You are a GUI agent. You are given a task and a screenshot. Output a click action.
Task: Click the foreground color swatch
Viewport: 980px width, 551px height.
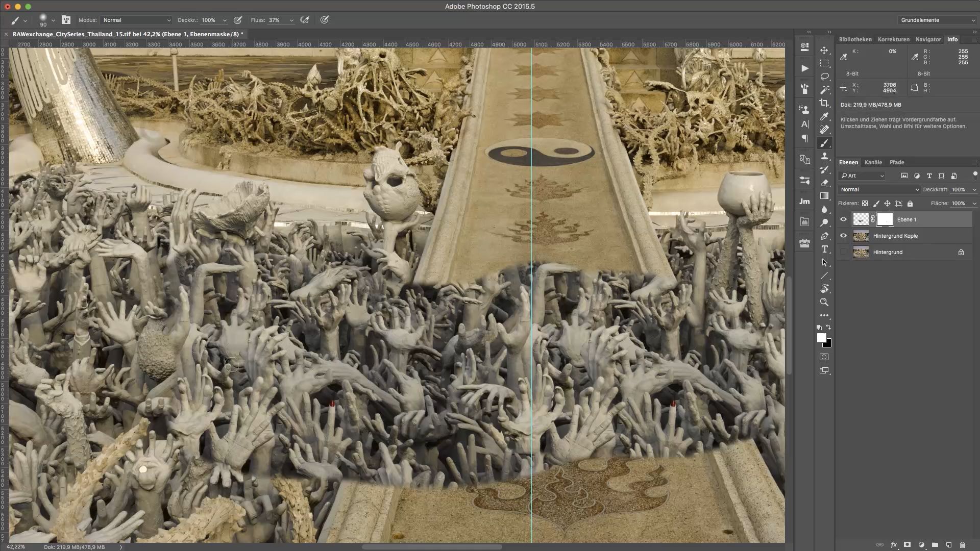[x=821, y=338]
